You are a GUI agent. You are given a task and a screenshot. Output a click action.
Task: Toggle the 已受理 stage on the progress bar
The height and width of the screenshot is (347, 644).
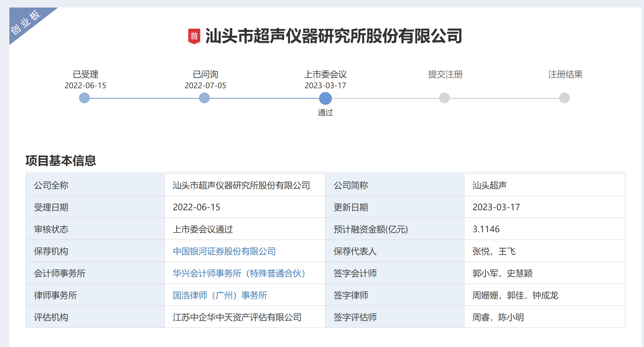[x=84, y=98]
